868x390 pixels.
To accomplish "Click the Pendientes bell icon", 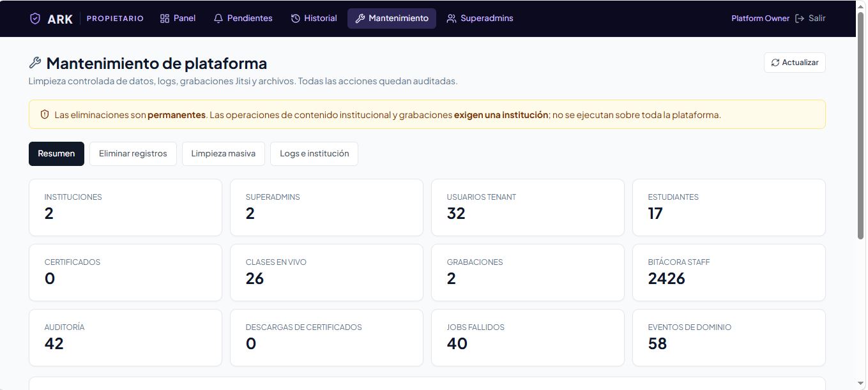I will point(218,19).
